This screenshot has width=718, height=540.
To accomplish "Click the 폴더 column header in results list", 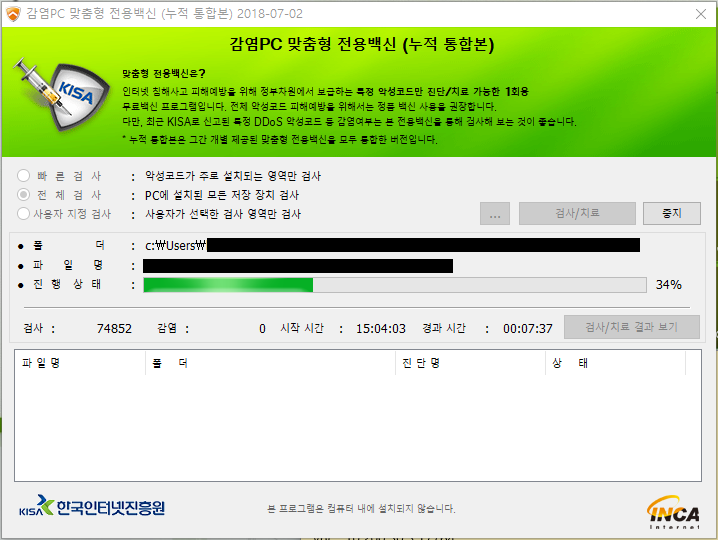I will 270,363.
